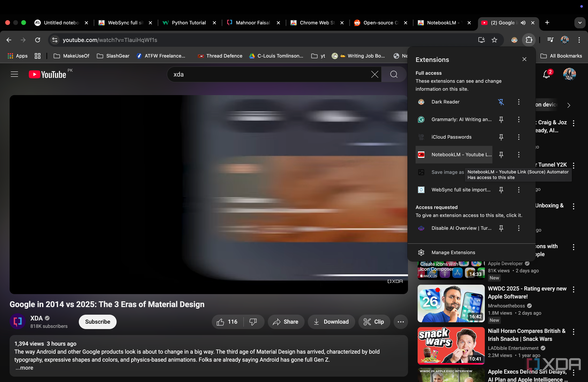
Task: Open more options for Dark Reader
Action: tap(519, 102)
